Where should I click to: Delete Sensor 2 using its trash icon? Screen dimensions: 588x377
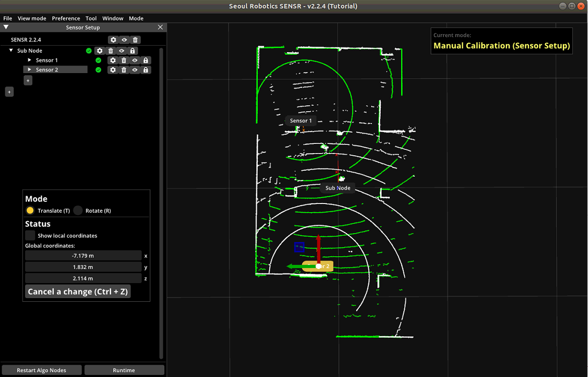point(124,70)
